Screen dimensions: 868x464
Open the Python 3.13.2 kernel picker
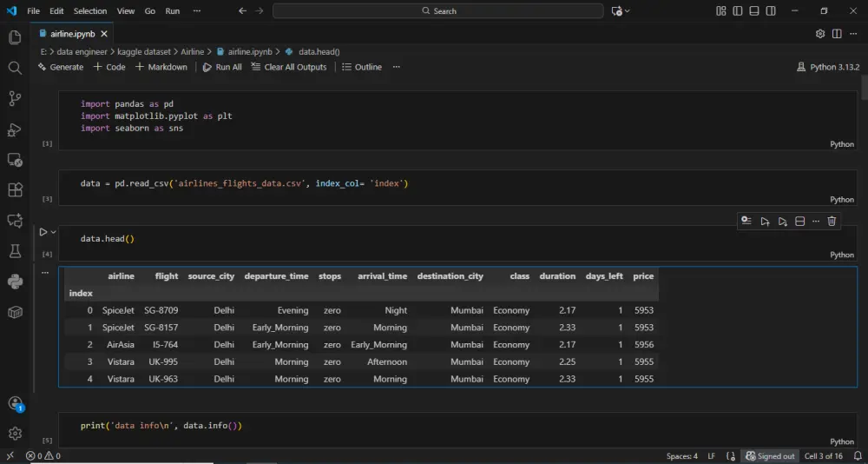tap(827, 67)
